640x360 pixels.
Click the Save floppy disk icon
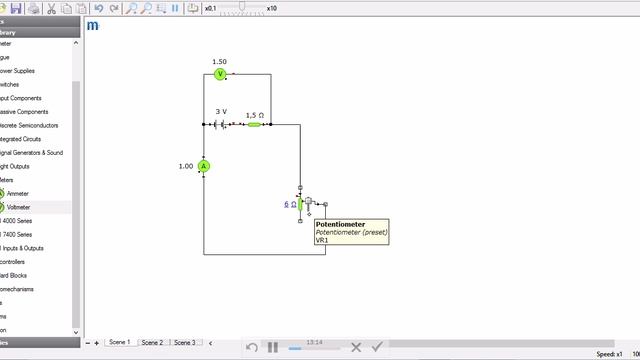16,8
